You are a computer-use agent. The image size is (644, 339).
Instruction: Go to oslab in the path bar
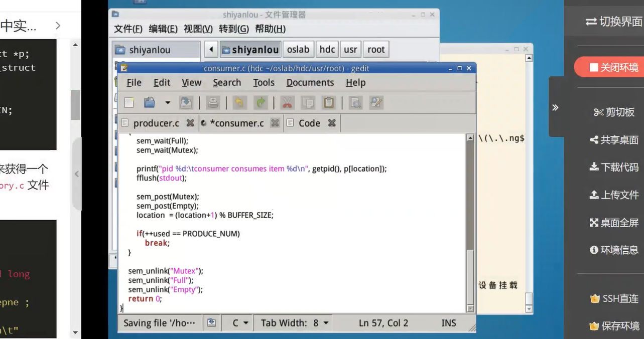click(298, 50)
